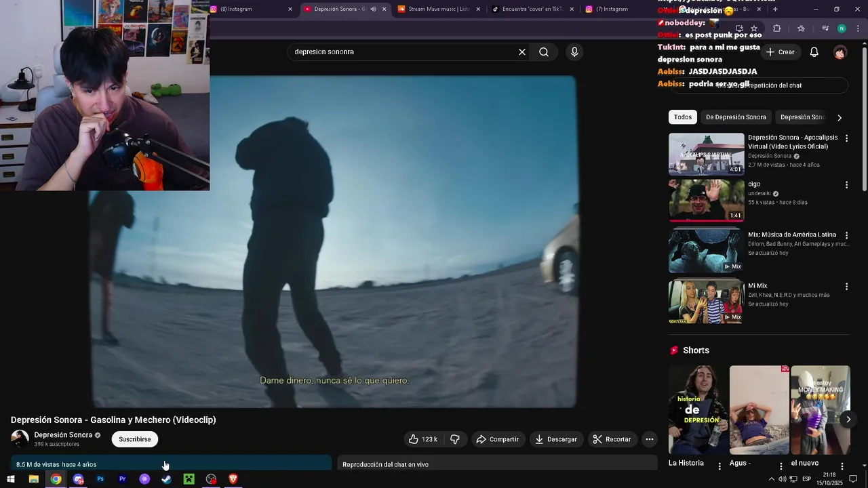Viewport: 868px width, 488px height.
Task: Show more filter chips with right arrow
Action: (x=840, y=118)
